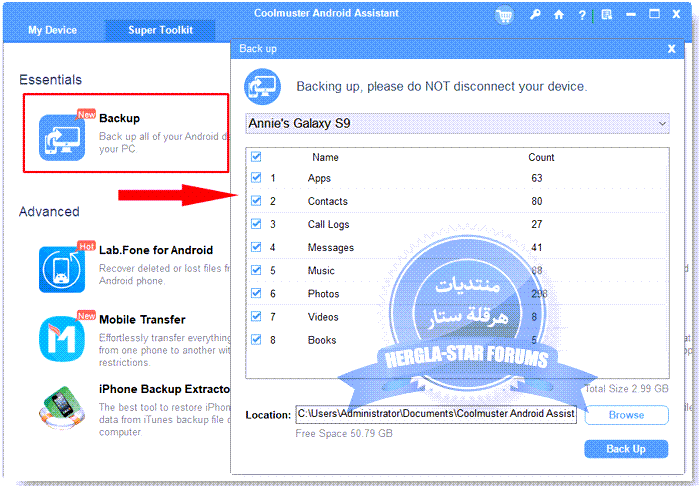700x486 pixels.
Task: Go to the home icon
Action: coord(558,15)
